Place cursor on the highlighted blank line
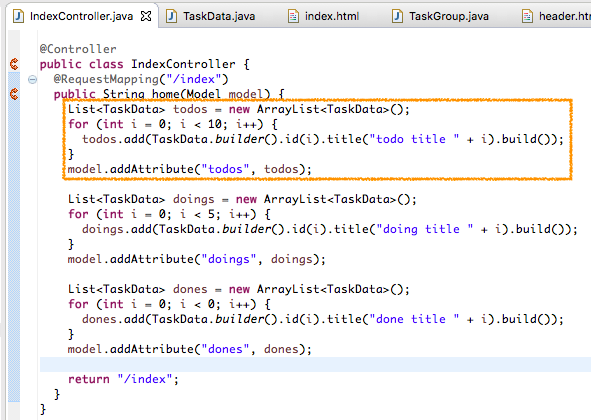 (x=315, y=364)
